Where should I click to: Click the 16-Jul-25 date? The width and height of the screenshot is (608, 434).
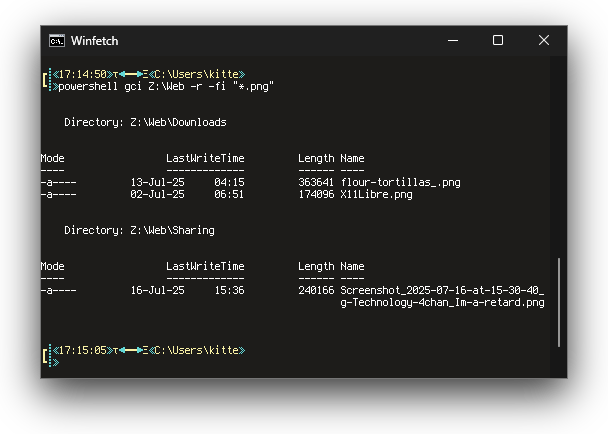point(157,290)
